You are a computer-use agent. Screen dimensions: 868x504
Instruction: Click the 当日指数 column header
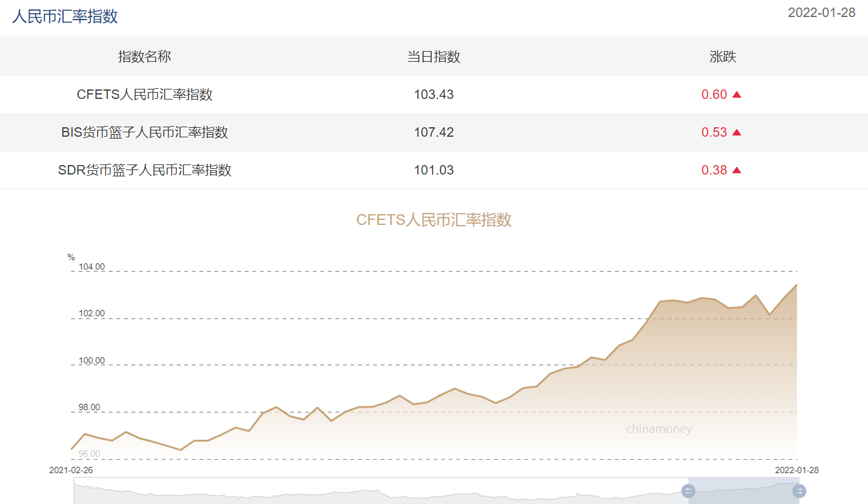click(x=434, y=57)
